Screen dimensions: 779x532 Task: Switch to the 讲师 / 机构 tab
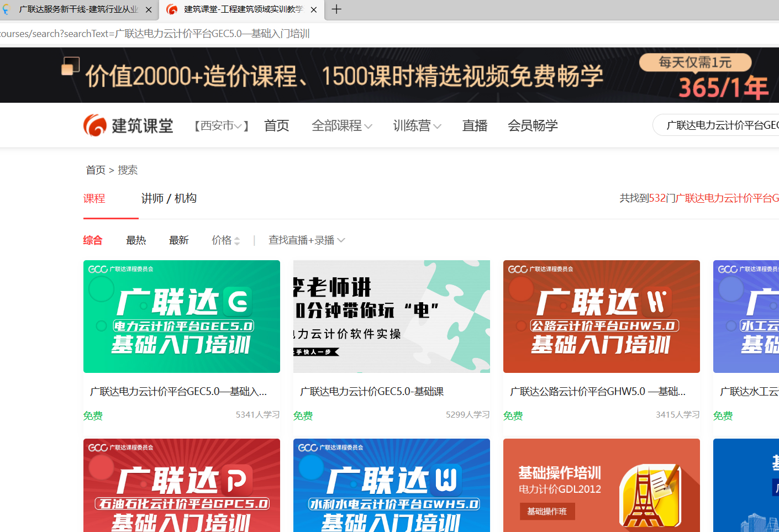pos(169,198)
